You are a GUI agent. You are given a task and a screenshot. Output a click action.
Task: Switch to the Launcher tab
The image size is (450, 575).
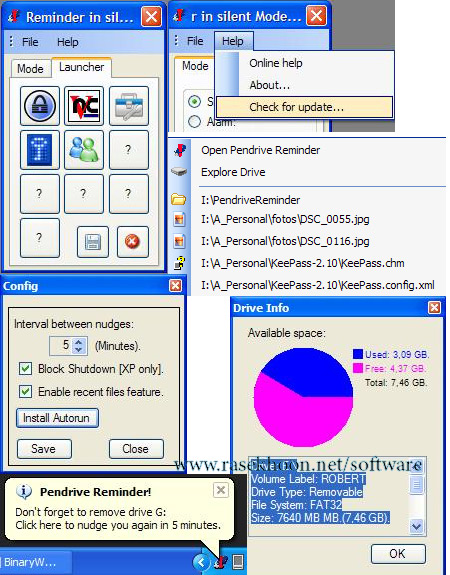[81, 67]
